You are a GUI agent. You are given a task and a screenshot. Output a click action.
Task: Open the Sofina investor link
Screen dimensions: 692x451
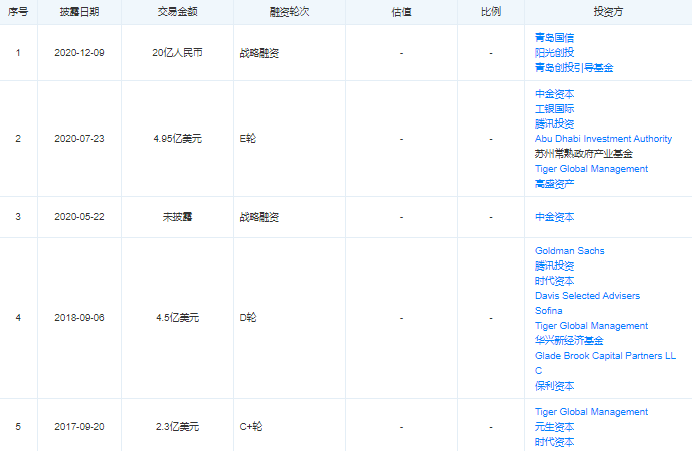(549, 311)
